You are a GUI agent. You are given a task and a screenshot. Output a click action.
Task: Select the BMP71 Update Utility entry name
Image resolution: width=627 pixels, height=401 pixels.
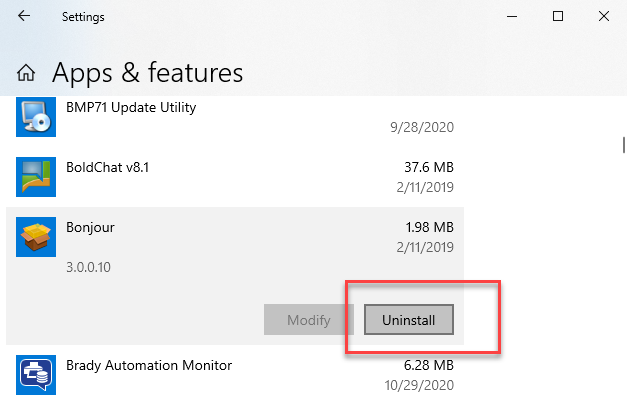click(x=131, y=107)
